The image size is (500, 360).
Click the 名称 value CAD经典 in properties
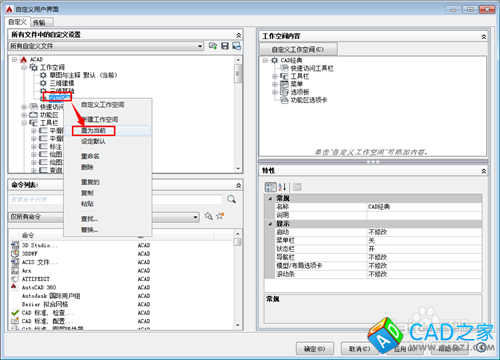424,207
